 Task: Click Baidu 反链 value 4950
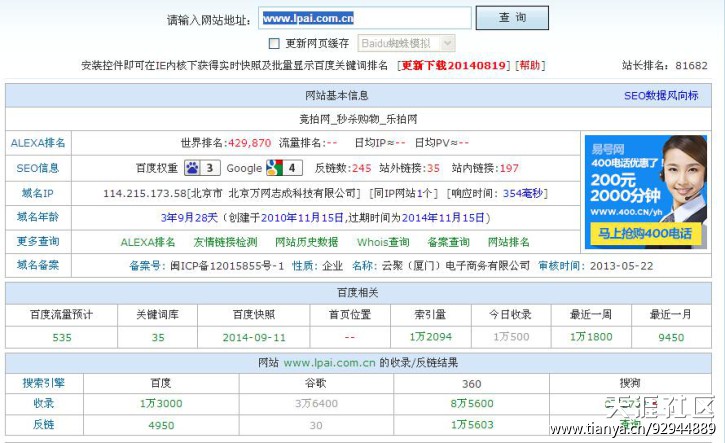click(x=161, y=425)
